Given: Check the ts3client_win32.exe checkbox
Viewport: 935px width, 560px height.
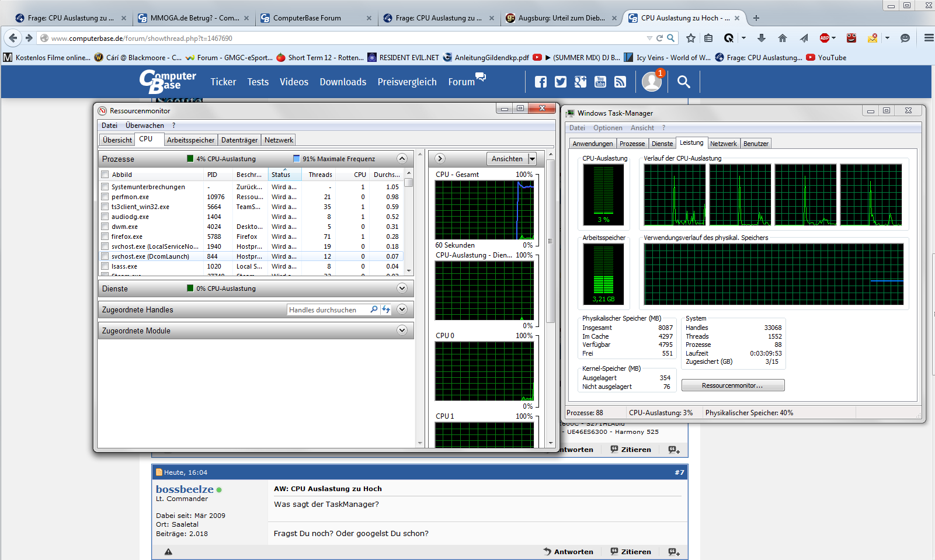Looking at the screenshot, I should pyautogui.click(x=105, y=207).
